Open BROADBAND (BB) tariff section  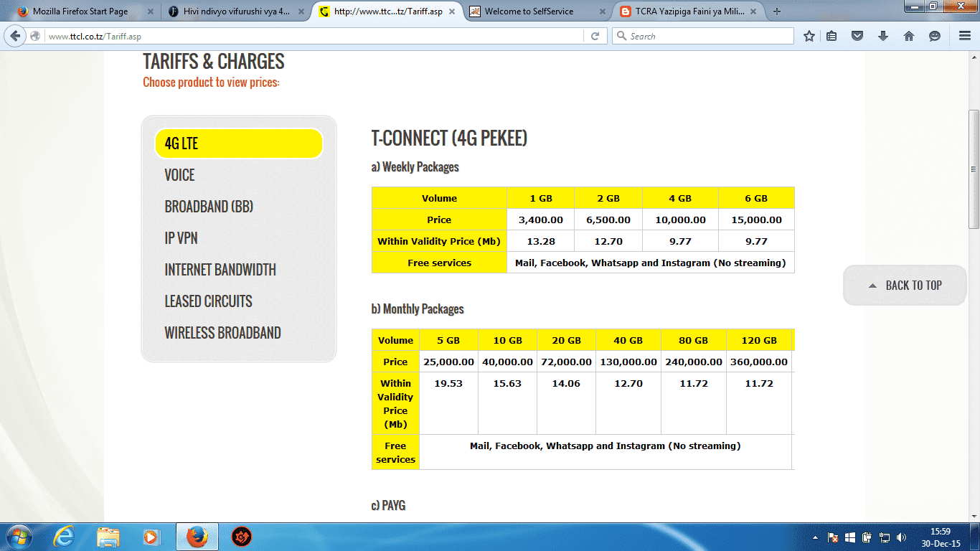point(209,207)
